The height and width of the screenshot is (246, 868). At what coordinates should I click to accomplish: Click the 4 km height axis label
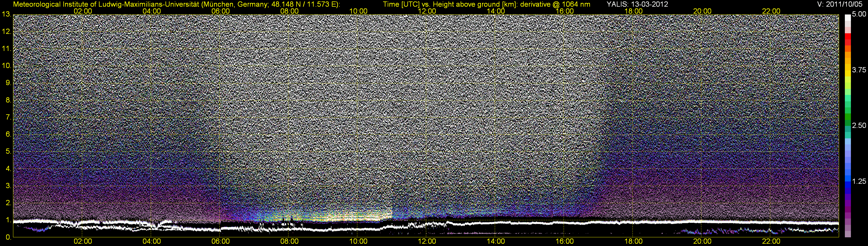pos(8,169)
